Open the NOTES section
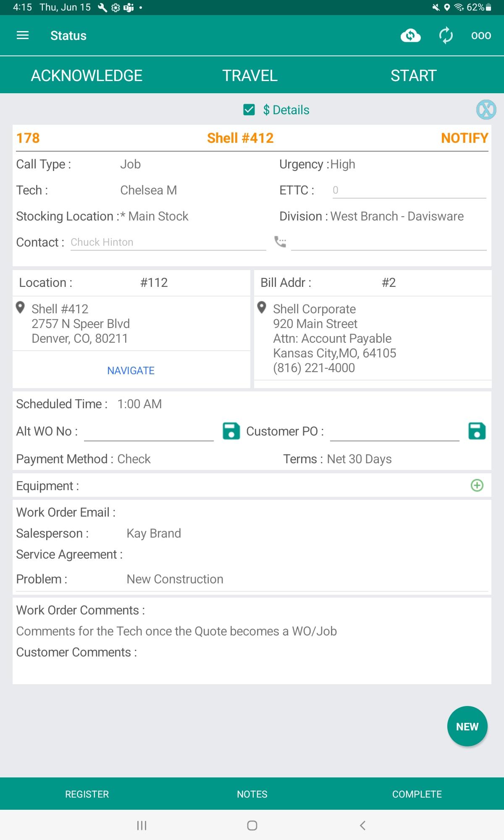The width and height of the screenshot is (504, 840). [x=252, y=794]
